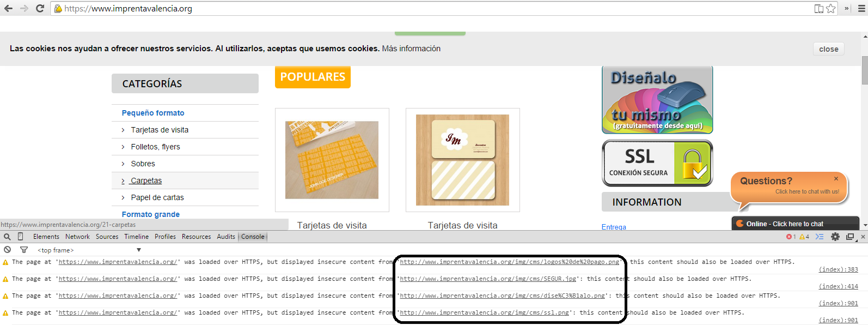Toggle the console filter funnel

pos(24,250)
